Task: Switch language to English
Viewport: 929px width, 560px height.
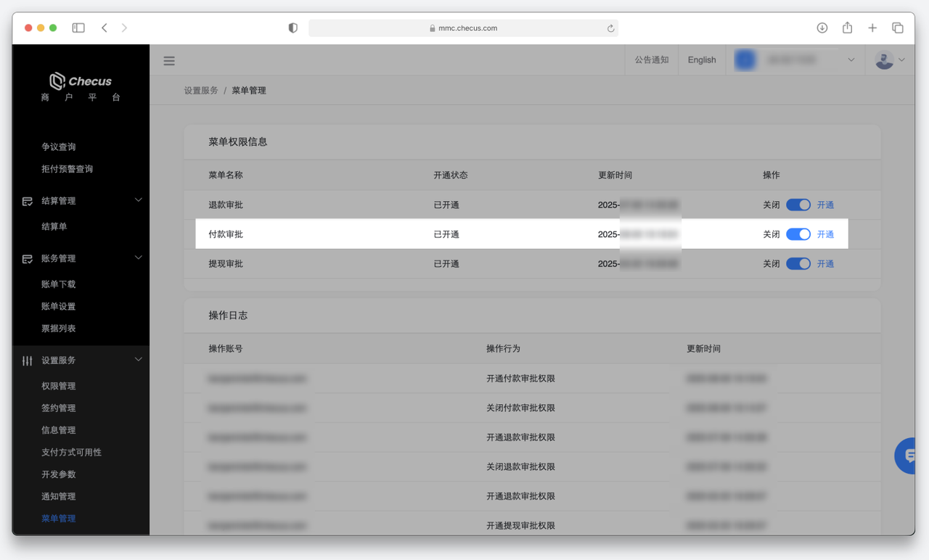Action: (x=701, y=60)
